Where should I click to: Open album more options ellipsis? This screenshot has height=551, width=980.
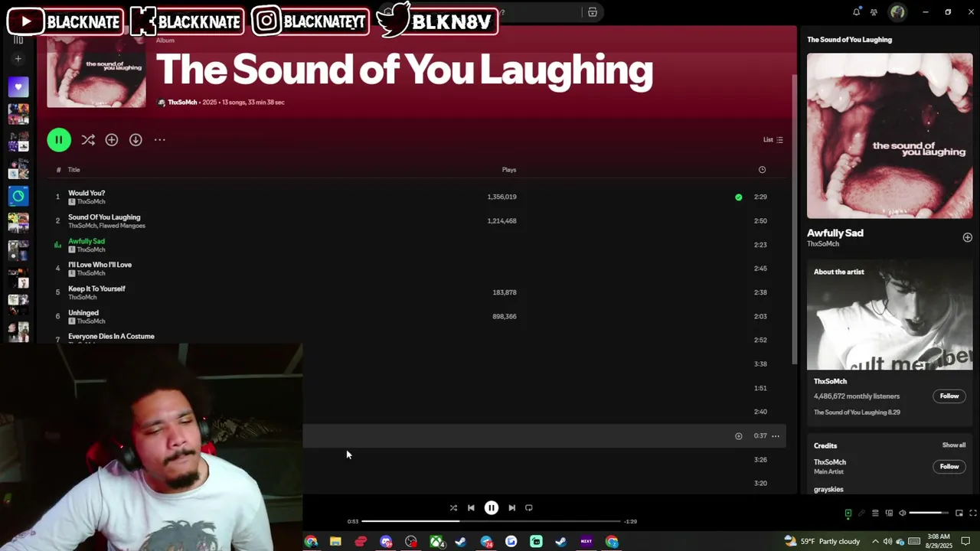159,140
